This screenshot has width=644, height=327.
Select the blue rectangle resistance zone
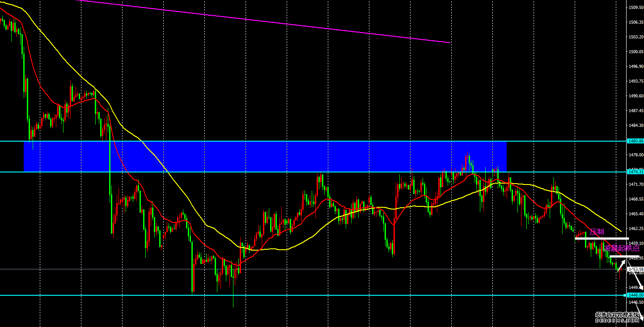tap(265, 157)
